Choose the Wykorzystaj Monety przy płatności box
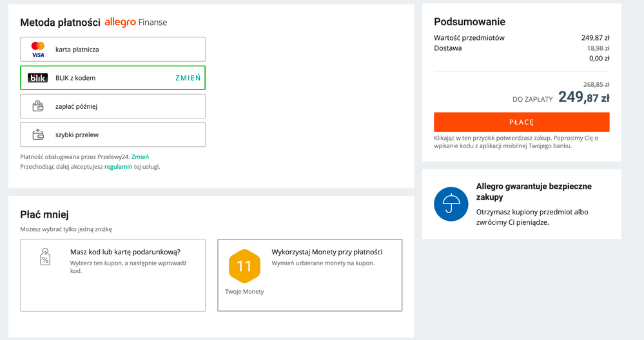The image size is (644, 340). (309, 275)
